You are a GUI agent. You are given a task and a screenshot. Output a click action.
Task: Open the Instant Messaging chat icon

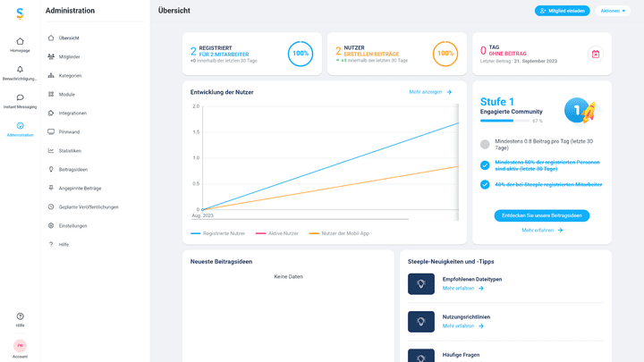point(20,97)
